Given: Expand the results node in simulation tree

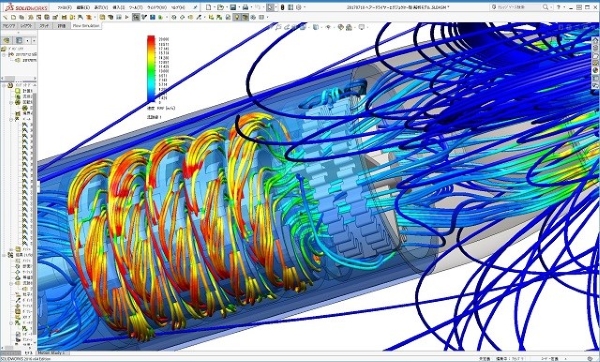Looking at the screenshot, I should (x=4, y=254).
